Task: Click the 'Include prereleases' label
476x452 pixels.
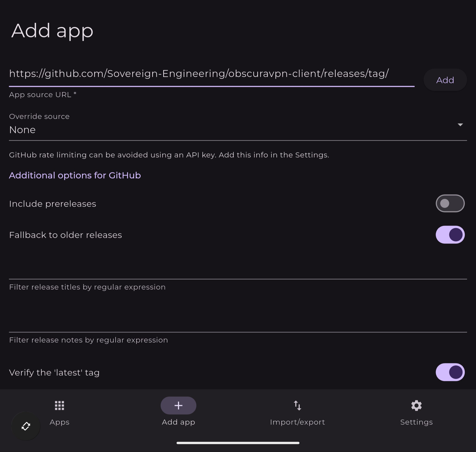Action: 53,204
